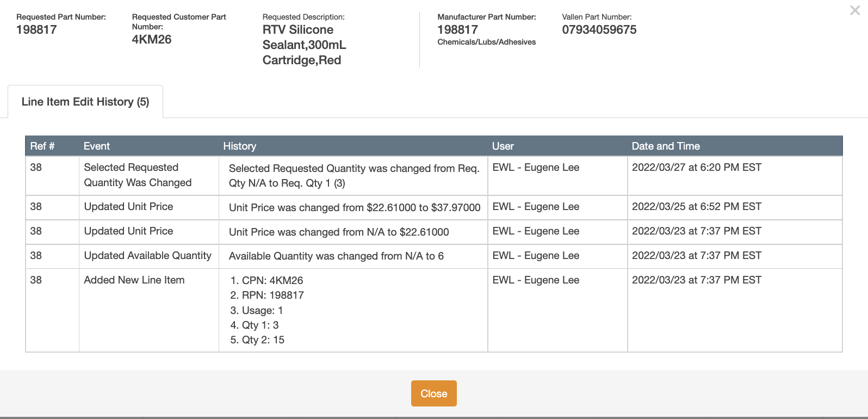Viewport: 868px width, 419px height.
Task: Click the User column header
Action: 503,146
